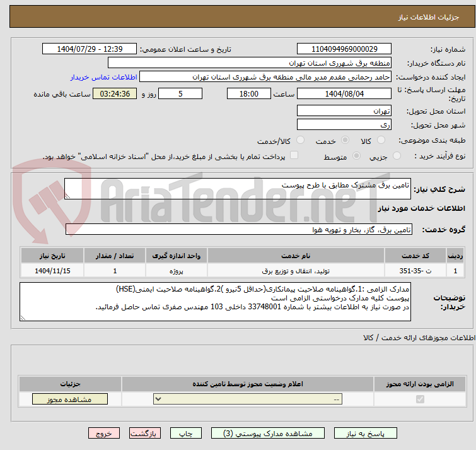Click the 'الزامی بودن ارائه مجوز' header

point(420,384)
